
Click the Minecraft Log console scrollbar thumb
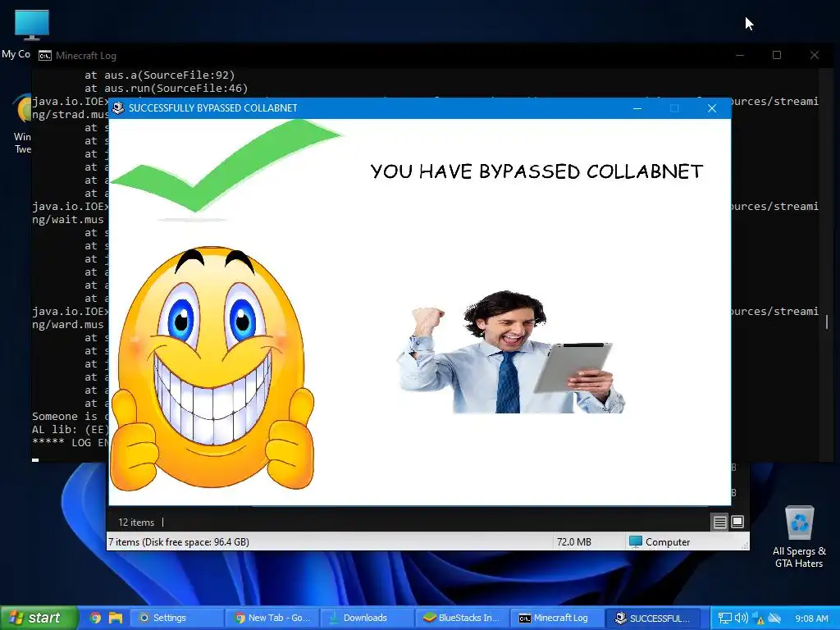tap(827, 322)
